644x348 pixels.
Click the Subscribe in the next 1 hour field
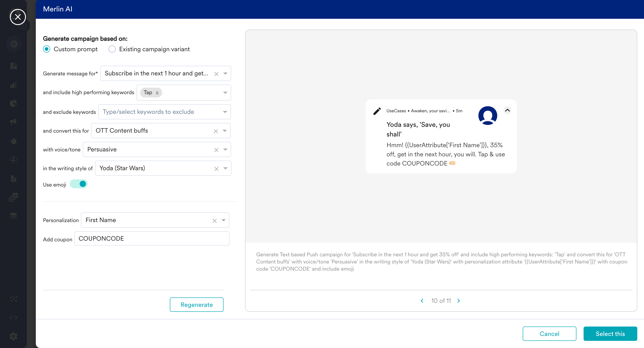166,73
